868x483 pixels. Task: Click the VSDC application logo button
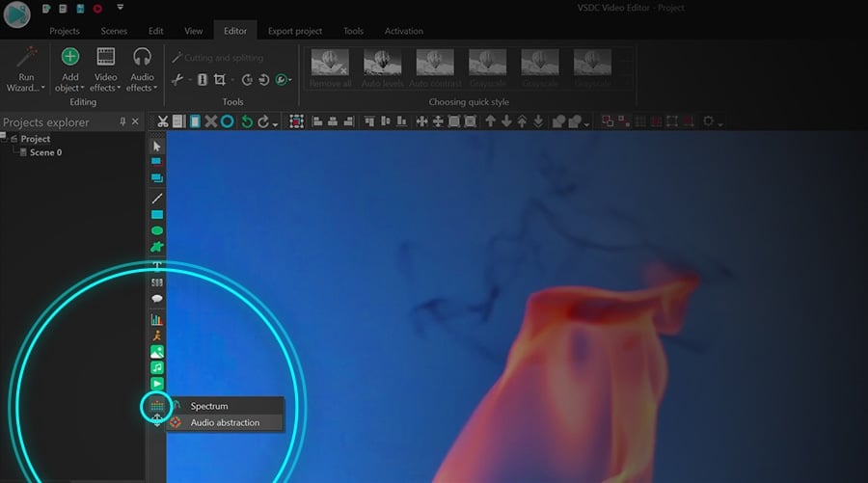pos(16,13)
